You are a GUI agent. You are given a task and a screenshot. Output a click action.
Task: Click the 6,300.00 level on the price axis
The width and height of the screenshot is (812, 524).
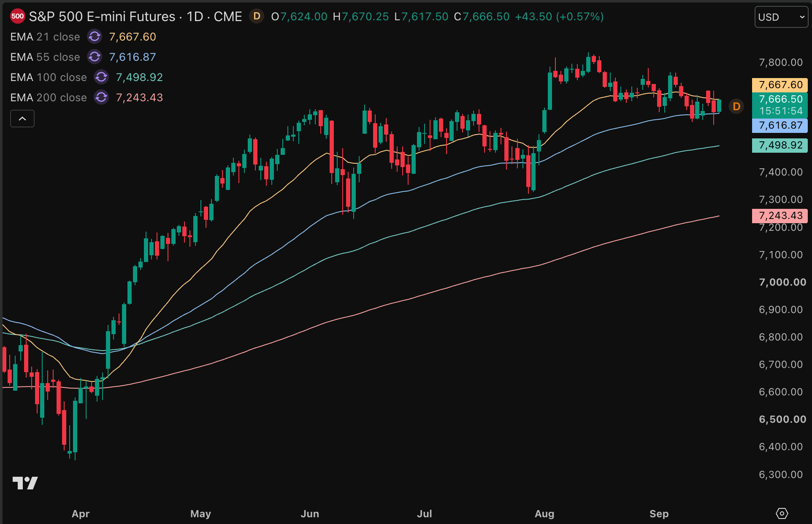click(781, 475)
